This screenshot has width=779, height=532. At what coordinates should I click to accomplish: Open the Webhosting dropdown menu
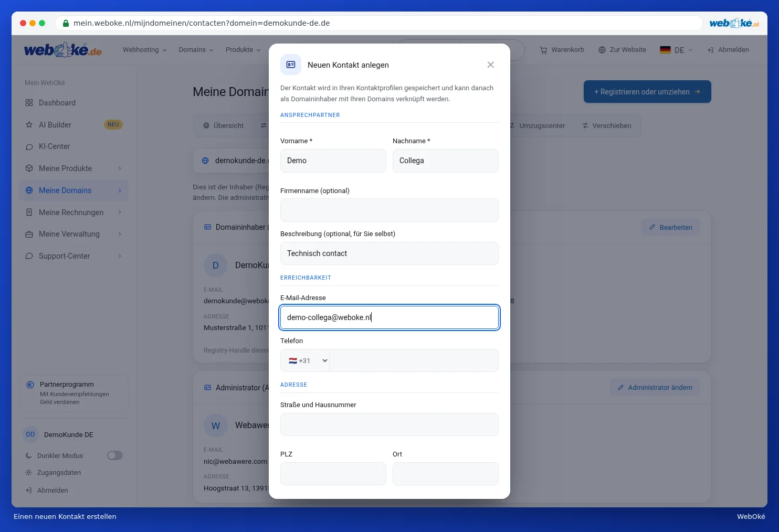click(144, 50)
